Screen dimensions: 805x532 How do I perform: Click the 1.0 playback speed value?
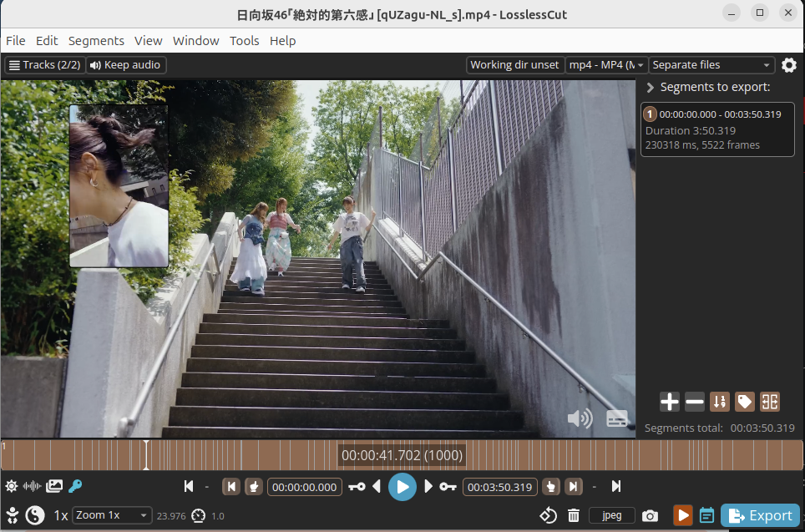(x=218, y=516)
